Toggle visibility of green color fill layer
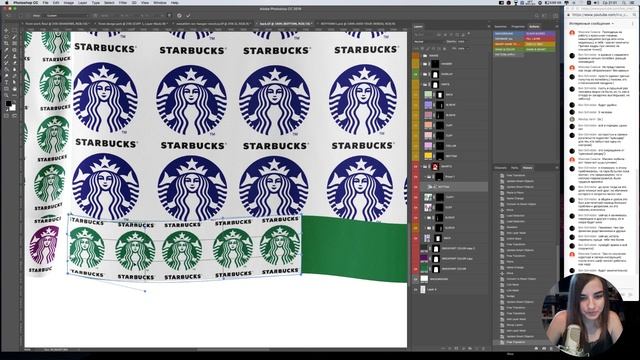Screen dimensions: 640x360 click(x=416, y=269)
